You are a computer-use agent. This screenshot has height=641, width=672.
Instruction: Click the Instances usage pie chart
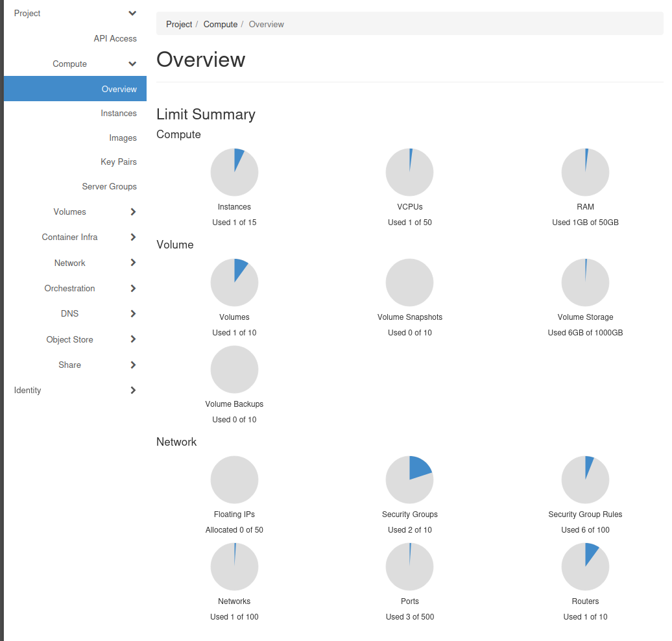pyautogui.click(x=234, y=172)
